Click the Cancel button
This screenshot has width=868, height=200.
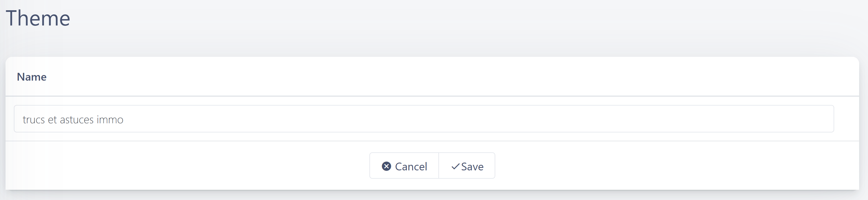click(x=404, y=166)
